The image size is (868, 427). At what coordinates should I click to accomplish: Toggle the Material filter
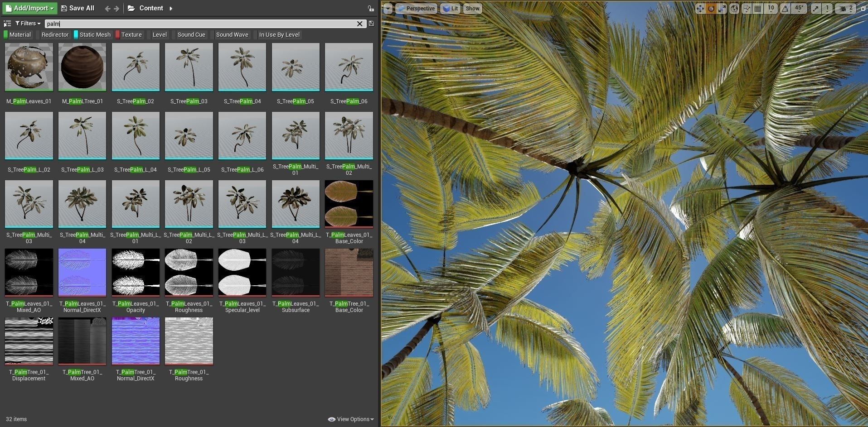pyautogui.click(x=18, y=34)
